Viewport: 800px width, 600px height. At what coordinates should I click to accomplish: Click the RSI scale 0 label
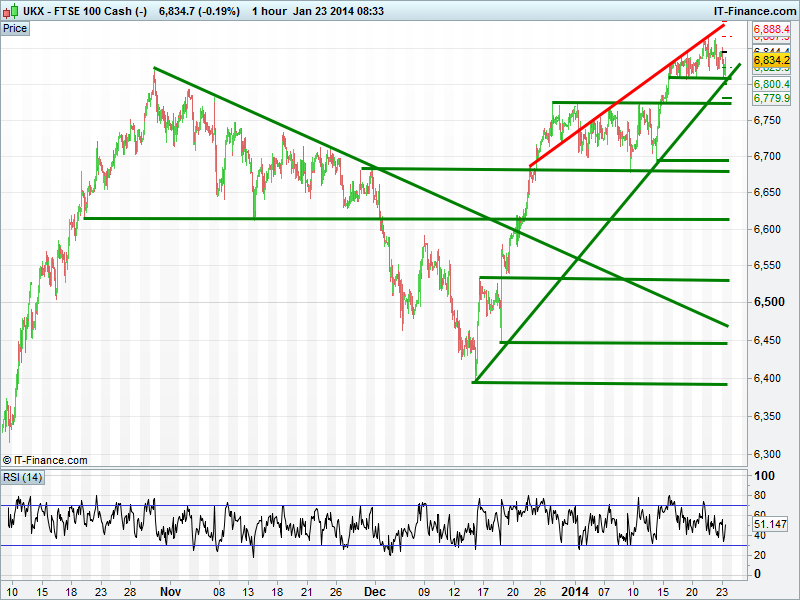(x=757, y=574)
